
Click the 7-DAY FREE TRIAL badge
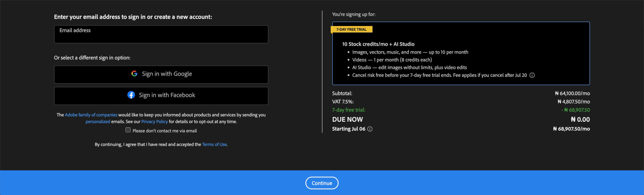pos(352,29)
